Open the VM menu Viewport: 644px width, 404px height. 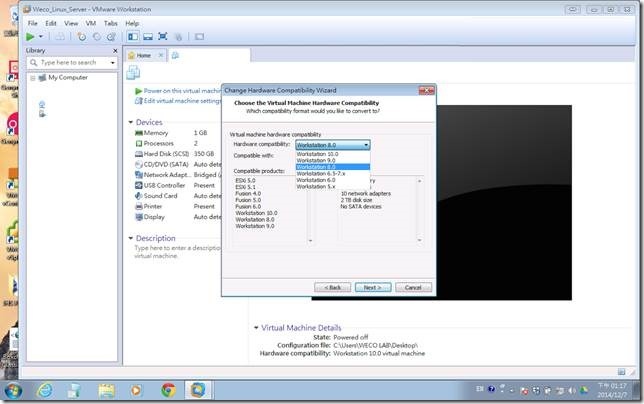[91, 23]
